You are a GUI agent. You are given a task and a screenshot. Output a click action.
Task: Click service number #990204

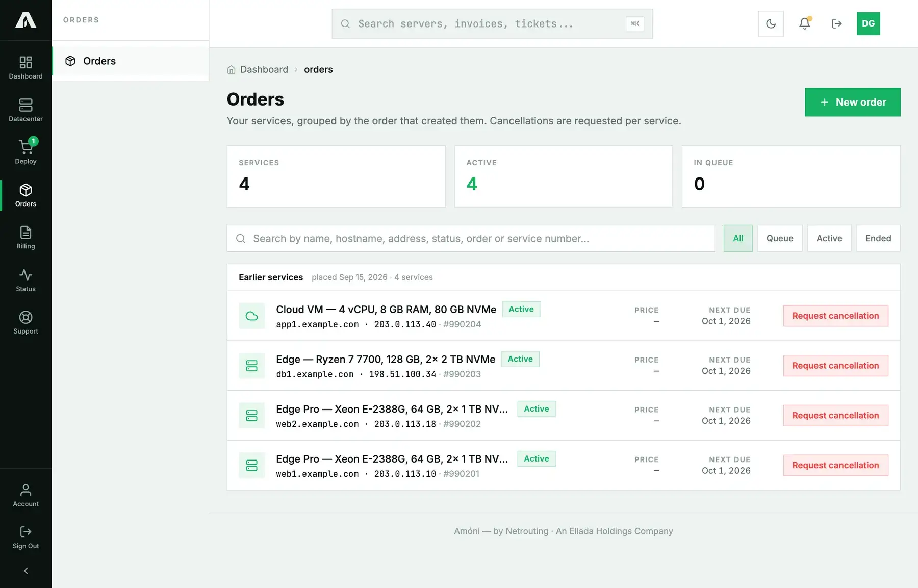coord(462,324)
